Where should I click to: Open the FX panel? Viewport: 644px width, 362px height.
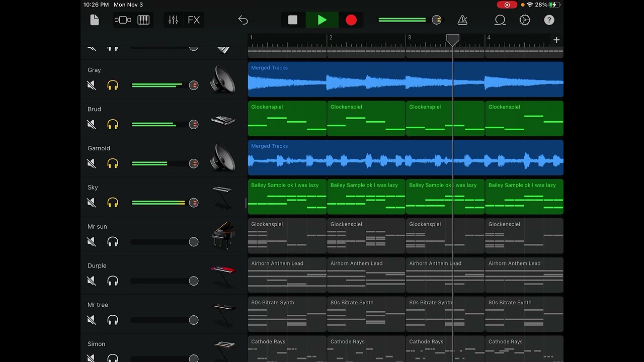point(194,20)
